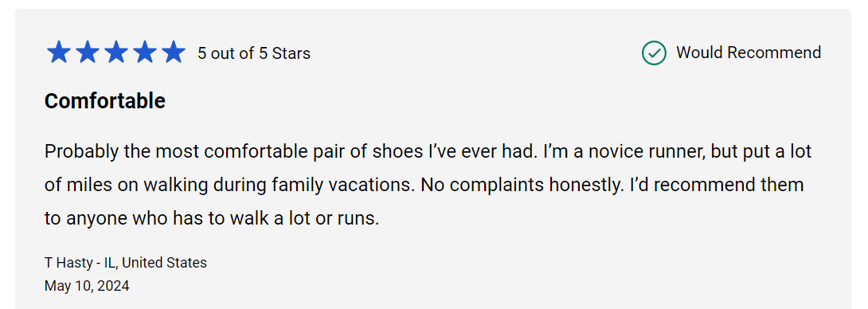Click the May 10, 2024 review date

[87, 286]
